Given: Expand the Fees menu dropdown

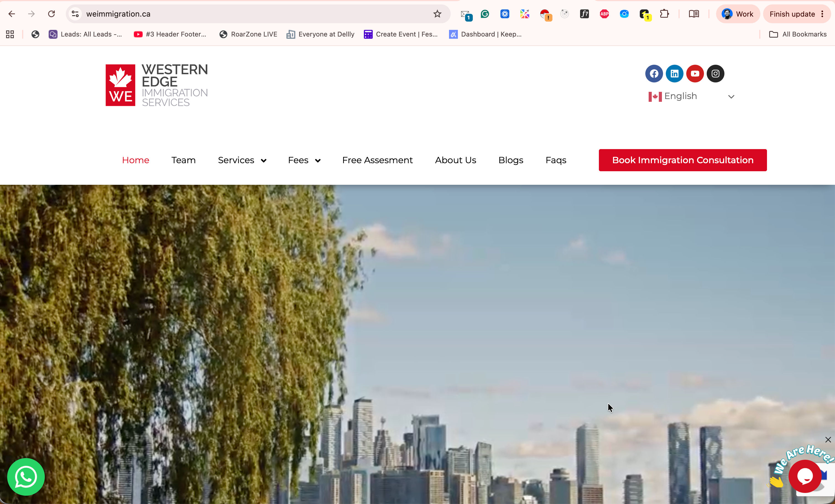Looking at the screenshot, I should [x=304, y=160].
